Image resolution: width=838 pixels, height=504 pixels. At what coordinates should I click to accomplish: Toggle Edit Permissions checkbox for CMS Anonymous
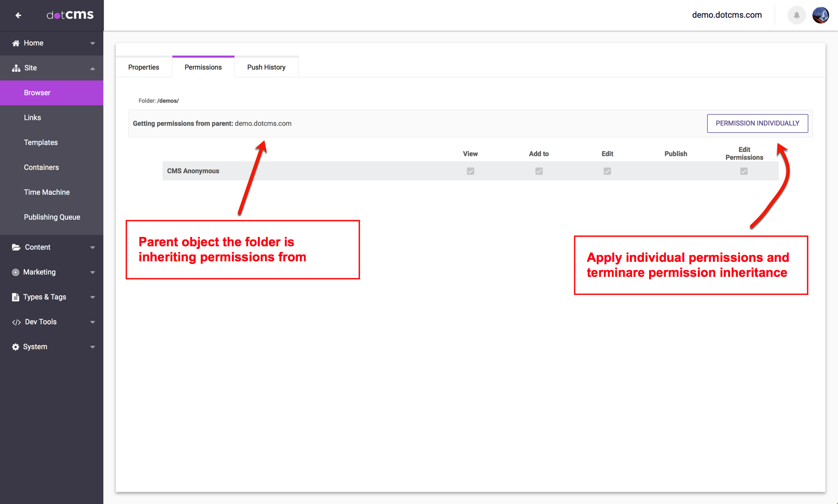[x=744, y=171]
